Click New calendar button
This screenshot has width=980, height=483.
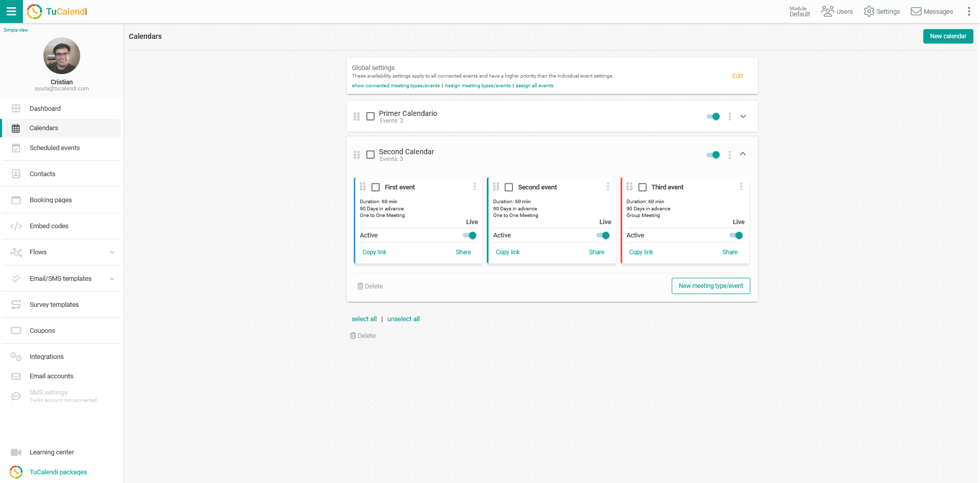pyautogui.click(x=948, y=36)
